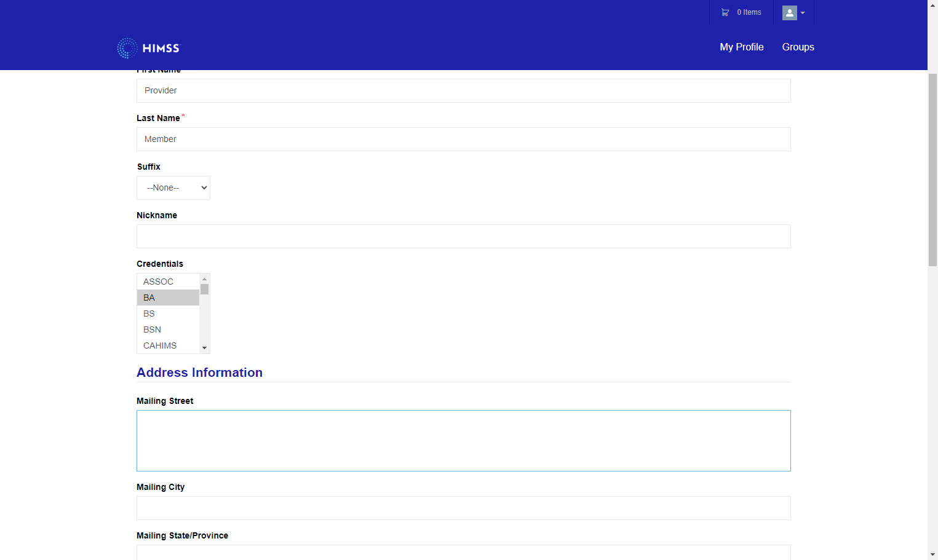Viewport: 938px width, 560px height.
Task: Select BSN in Credentials list
Action: pyautogui.click(x=168, y=329)
